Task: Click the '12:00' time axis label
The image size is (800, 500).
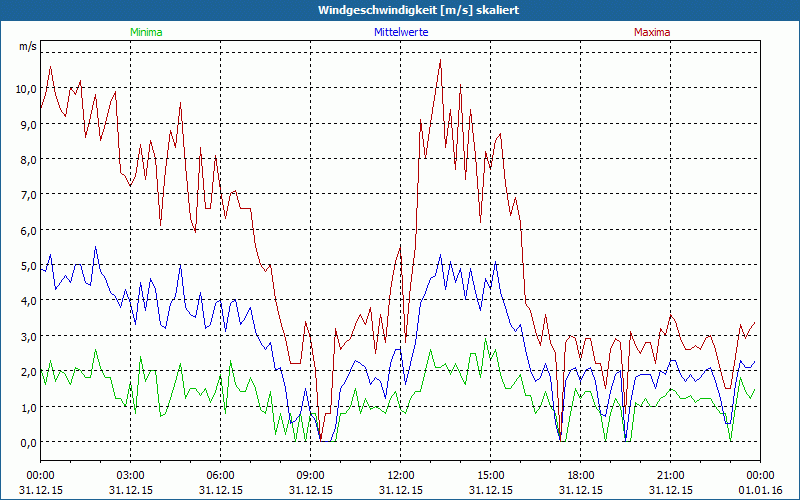Action: (x=401, y=476)
